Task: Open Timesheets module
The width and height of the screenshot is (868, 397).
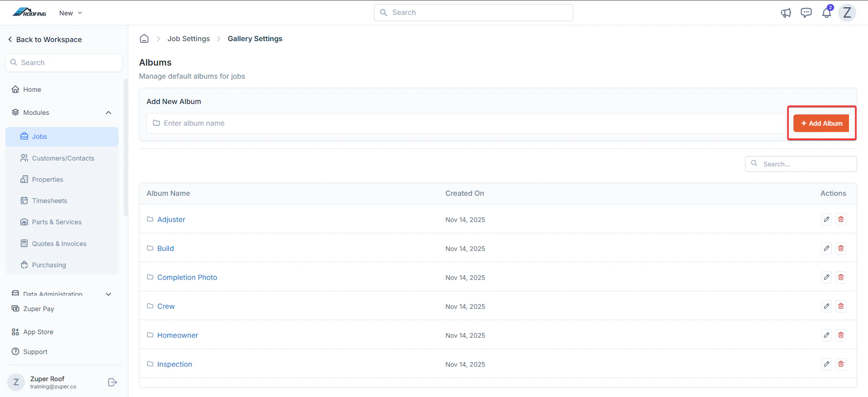Action: [62, 201]
